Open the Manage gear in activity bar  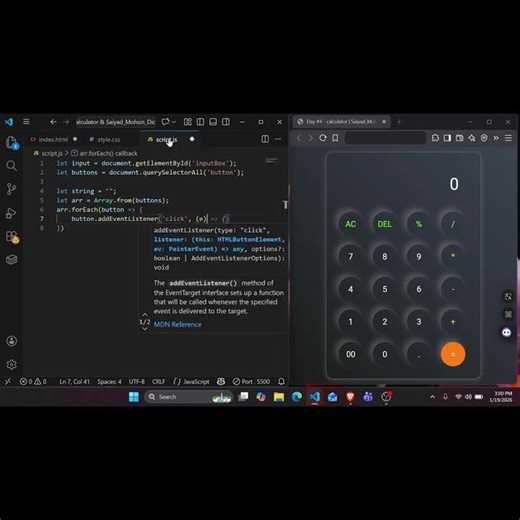[x=12, y=365]
